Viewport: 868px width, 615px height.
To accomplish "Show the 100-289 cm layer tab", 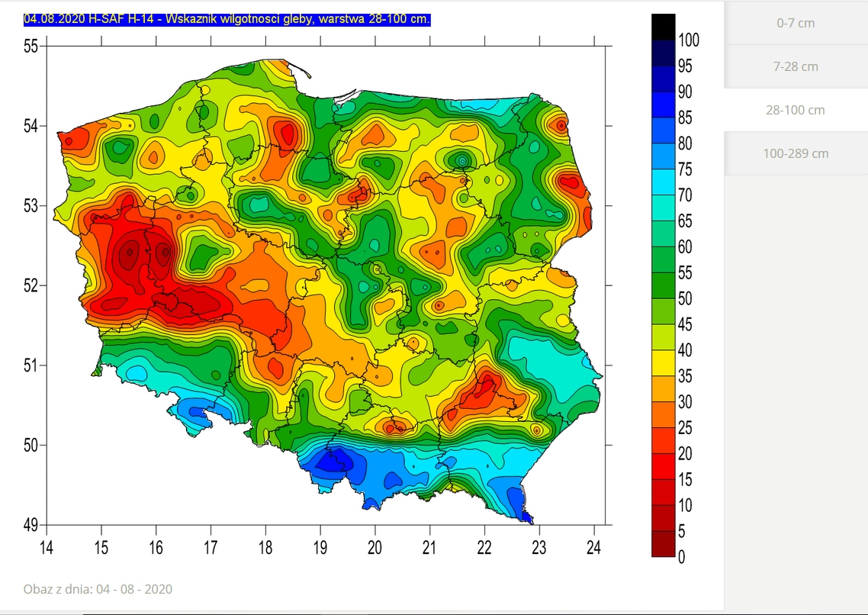I will (796, 153).
